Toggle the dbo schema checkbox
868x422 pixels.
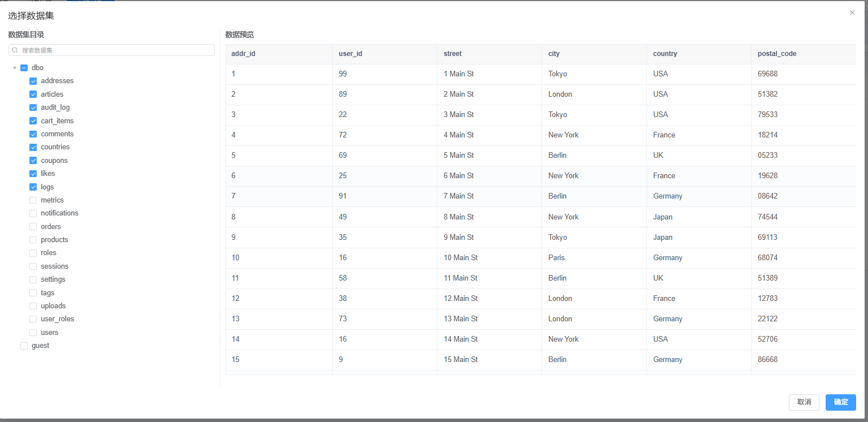coord(24,68)
